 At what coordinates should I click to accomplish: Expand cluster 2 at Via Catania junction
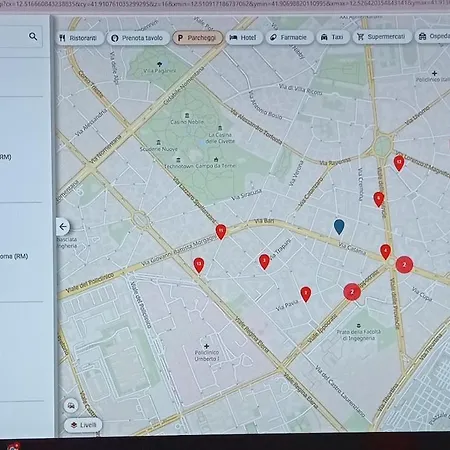[x=404, y=265]
